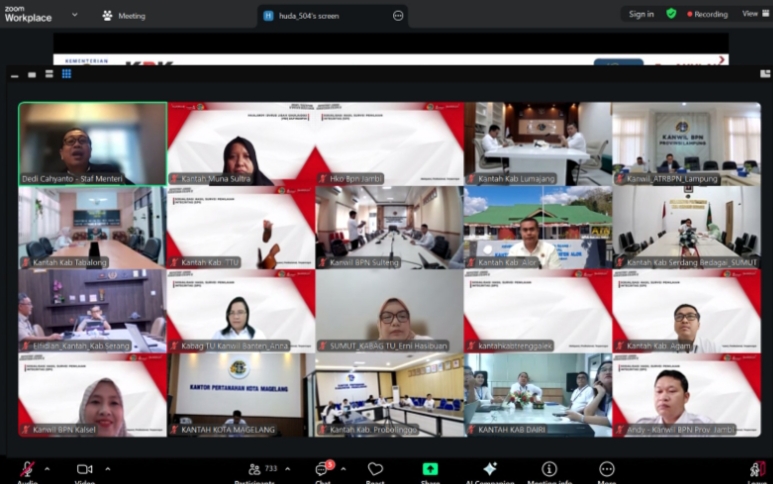Open huda_504's screen tab options
Viewport: 773px width, 484px height.
click(x=398, y=16)
